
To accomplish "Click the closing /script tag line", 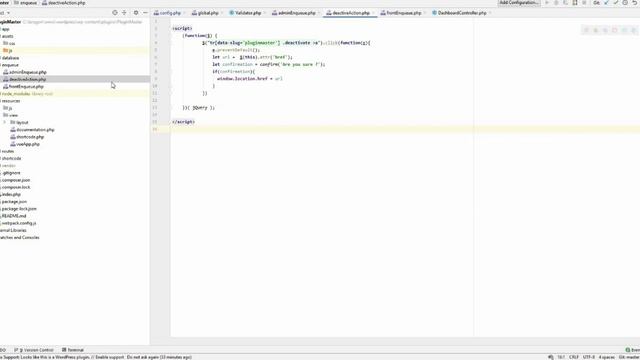I will (x=183, y=122).
